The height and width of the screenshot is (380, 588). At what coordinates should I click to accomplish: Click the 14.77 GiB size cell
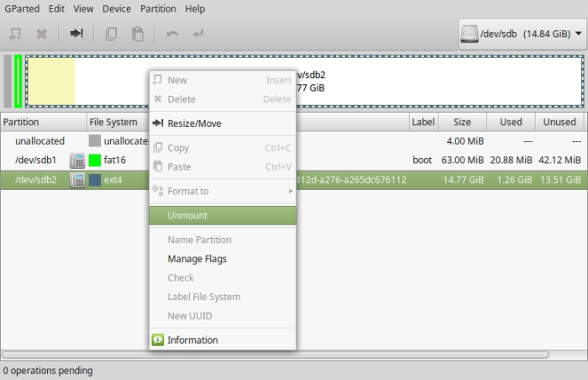464,180
